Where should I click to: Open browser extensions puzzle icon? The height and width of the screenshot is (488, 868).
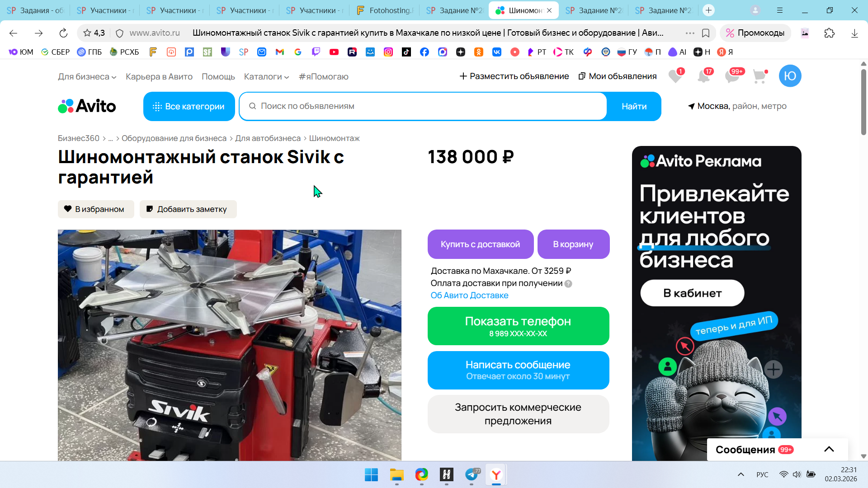(829, 33)
